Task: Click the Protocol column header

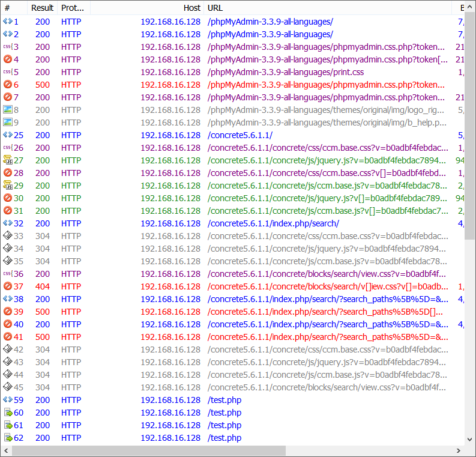Action: click(73, 8)
